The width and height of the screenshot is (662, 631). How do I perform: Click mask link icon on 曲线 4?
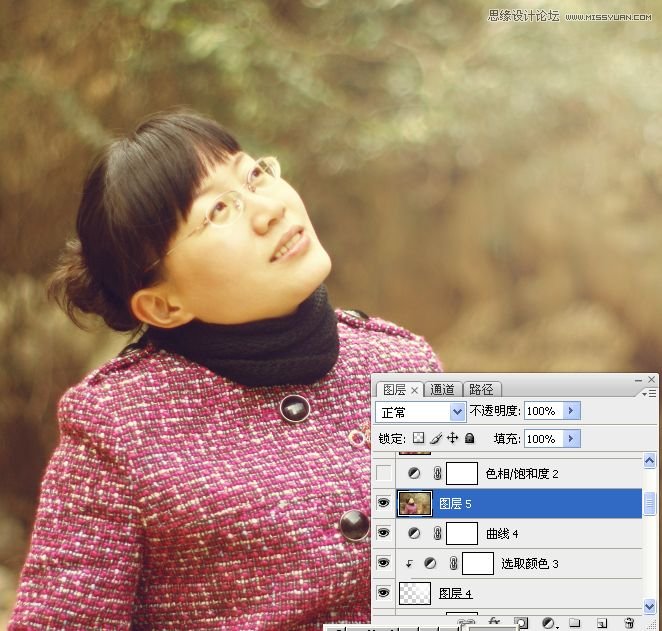[x=437, y=534]
